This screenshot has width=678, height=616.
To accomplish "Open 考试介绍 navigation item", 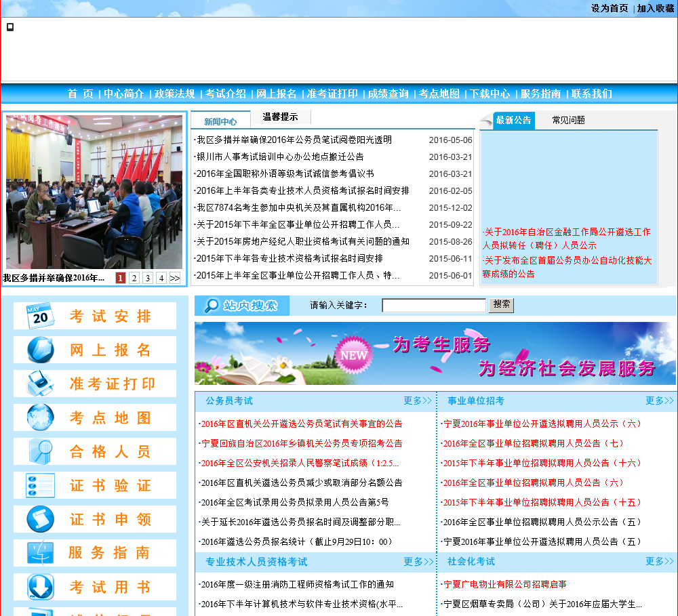I will tap(225, 94).
